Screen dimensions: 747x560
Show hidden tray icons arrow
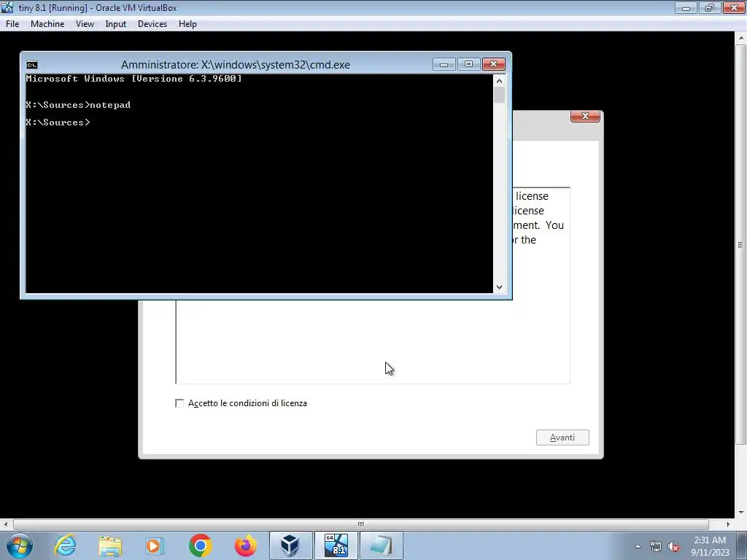pos(638,546)
